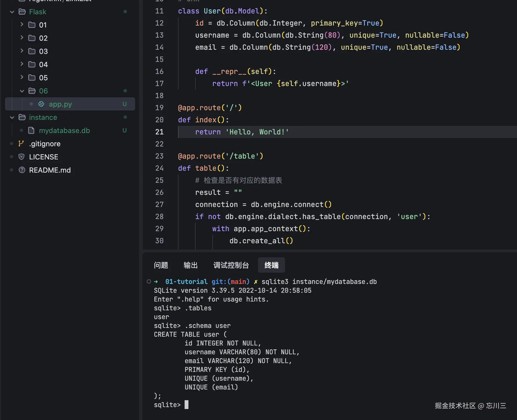517x420 pixels.
Task: Switch to the 调试控制台 panel tab
Action: tap(231, 265)
